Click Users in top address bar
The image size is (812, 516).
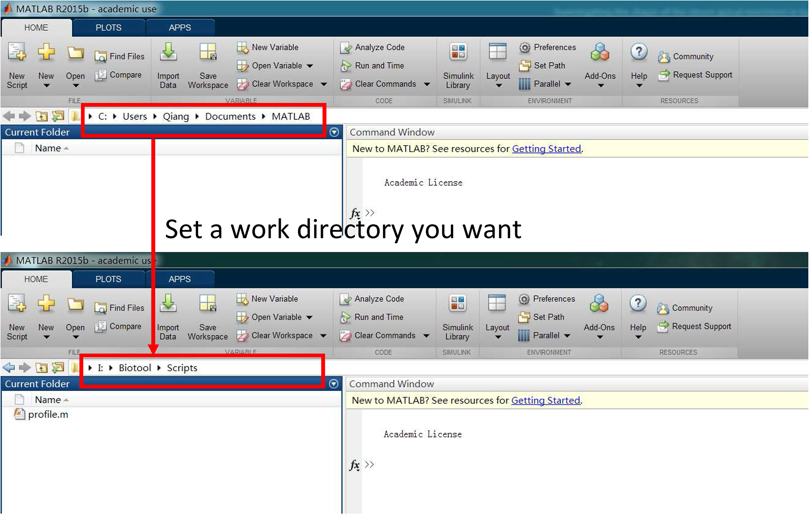click(135, 116)
